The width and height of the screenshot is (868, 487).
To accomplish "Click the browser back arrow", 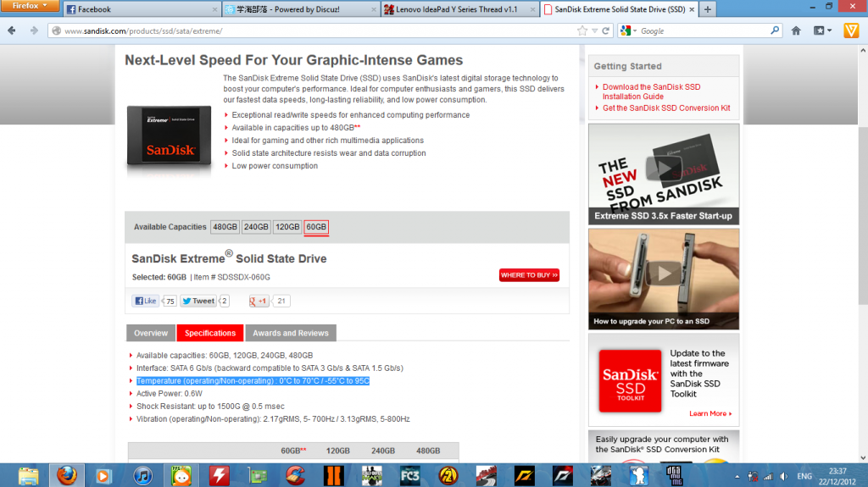I will (x=12, y=30).
